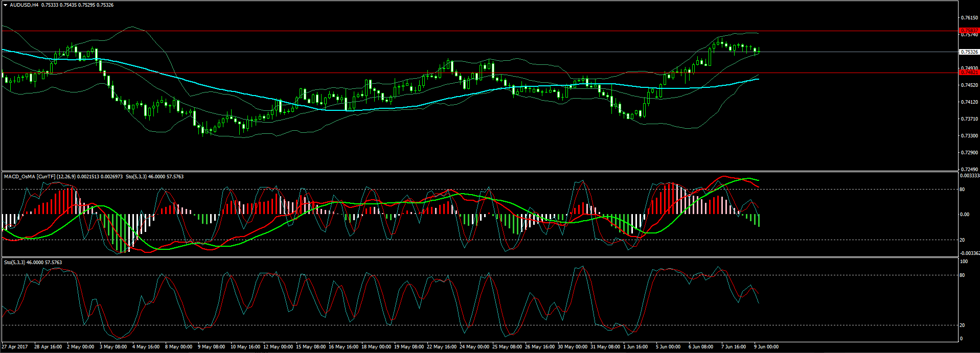Click the 0.00 level on MACD scale

(x=964, y=215)
